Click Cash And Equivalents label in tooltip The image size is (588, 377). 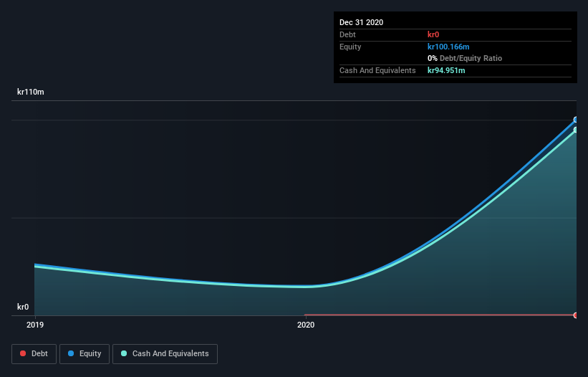pos(377,70)
